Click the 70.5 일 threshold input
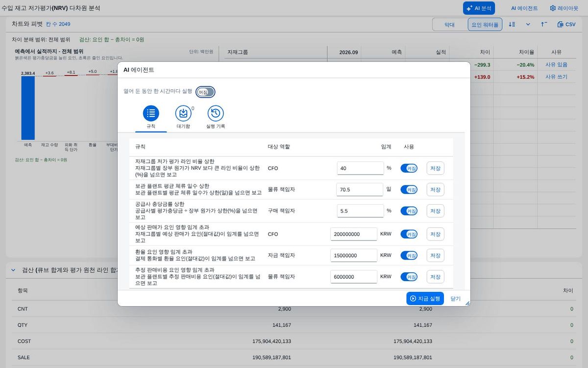The image size is (588, 368). coord(360,189)
